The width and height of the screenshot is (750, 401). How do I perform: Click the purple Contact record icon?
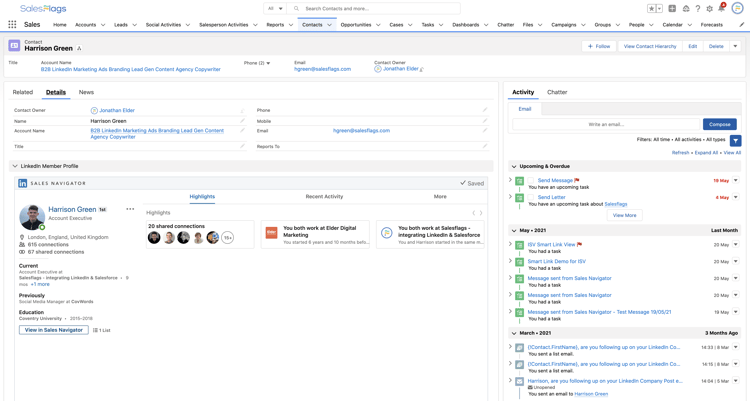(x=14, y=45)
